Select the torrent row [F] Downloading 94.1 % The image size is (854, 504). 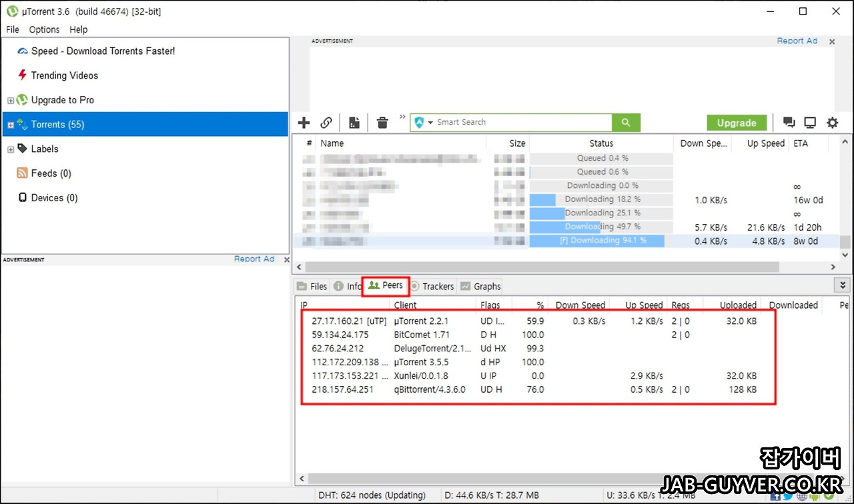[566, 241]
